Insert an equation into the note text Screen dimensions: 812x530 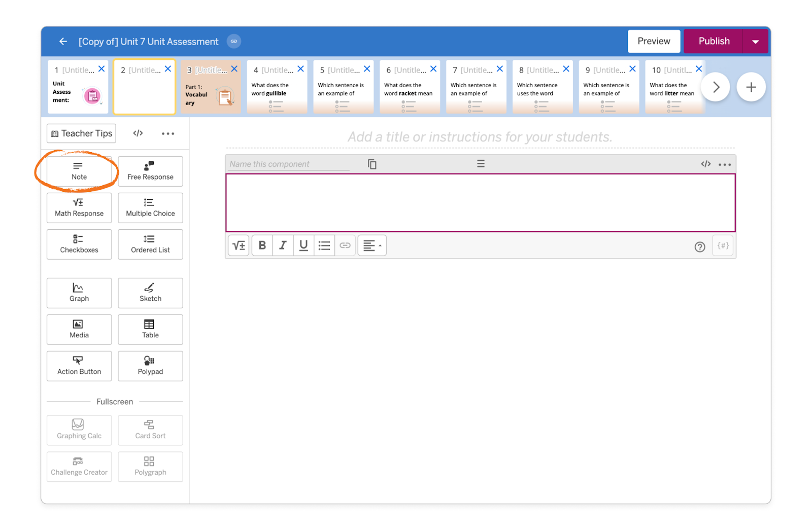click(x=238, y=245)
